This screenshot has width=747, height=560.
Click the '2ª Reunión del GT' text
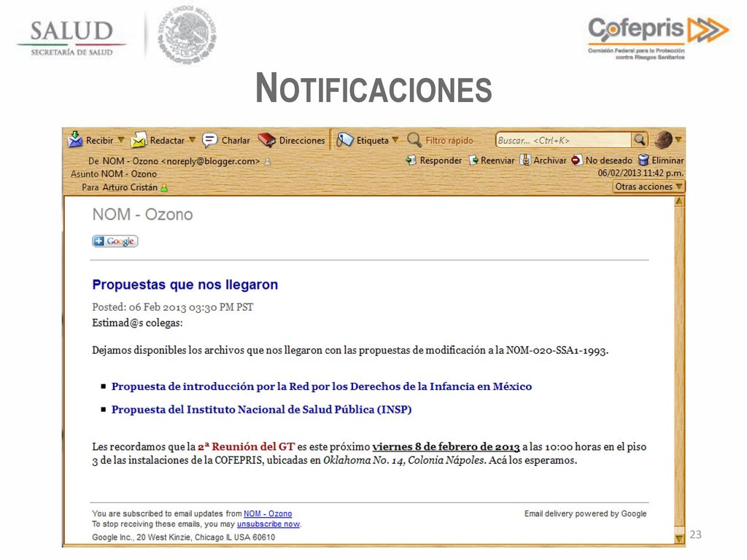[x=247, y=447]
